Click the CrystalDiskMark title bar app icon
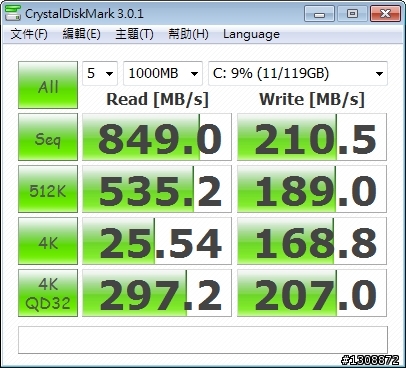Image resolution: width=406 pixels, height=368 pixels. click(x=13, y=13)
